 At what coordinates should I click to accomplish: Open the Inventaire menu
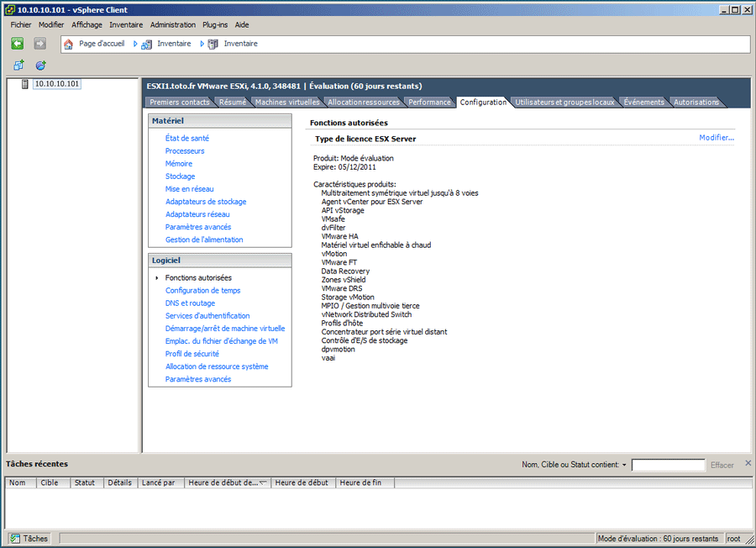pos(126,24)
